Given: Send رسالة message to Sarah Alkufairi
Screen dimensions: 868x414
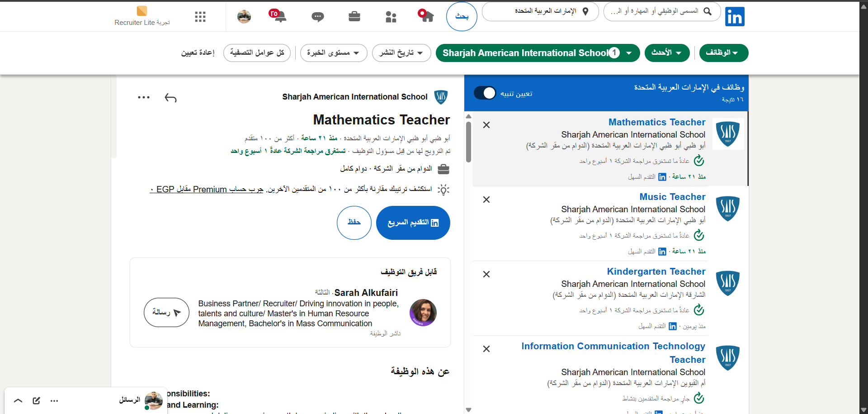Looking at the screenshot, I should (x=166, y=312).
